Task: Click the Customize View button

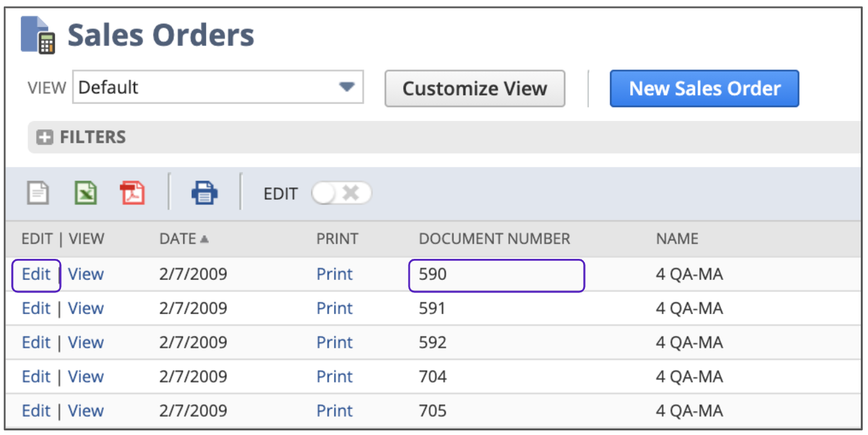Action: (474, 89)
